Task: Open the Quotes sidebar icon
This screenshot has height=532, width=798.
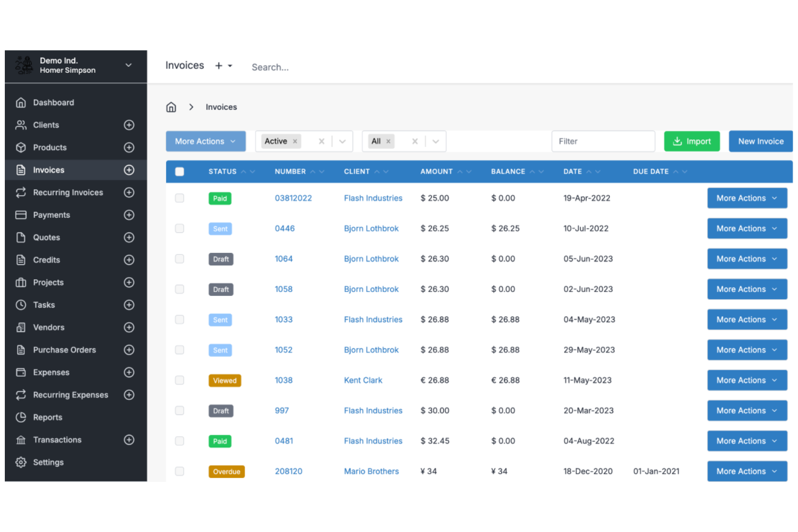Action: coord(20,237)
